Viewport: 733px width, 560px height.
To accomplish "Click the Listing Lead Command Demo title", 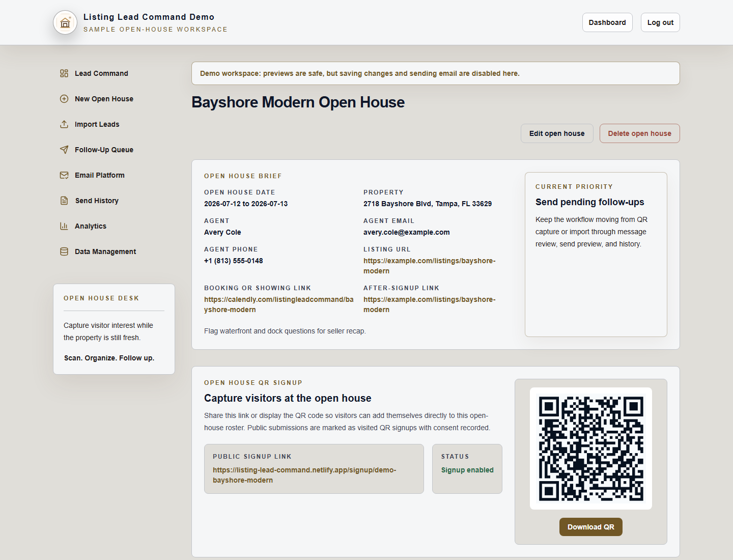I will pyautogui.click(x=149, y=17).
